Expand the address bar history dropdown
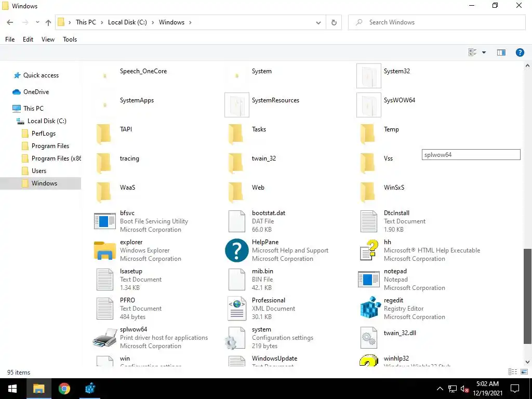Image resolution: width=532 pixels, height=399 pixels. pyautogui.click(x=318, y=22)
